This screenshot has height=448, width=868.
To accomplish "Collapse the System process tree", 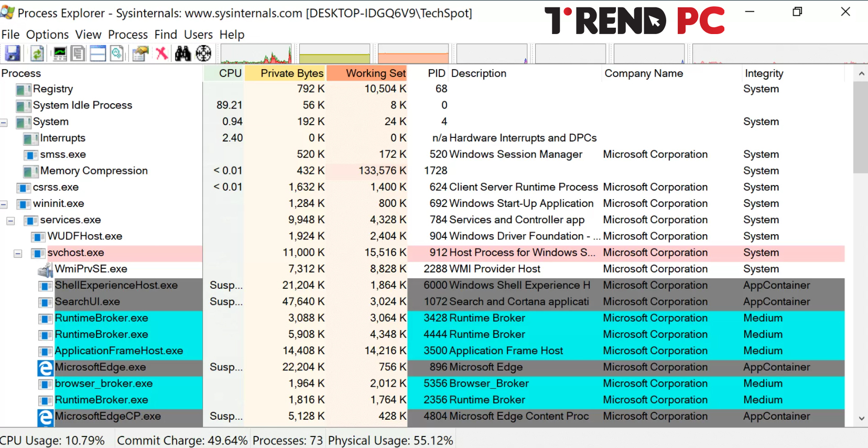I will click(x=4, y=123).
